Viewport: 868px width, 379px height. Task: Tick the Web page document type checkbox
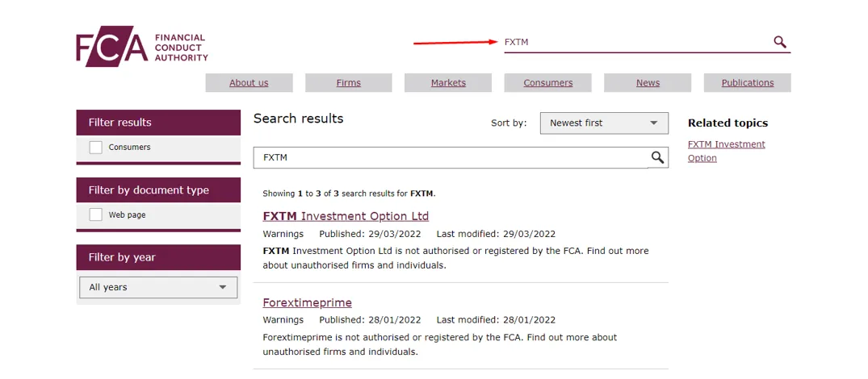(96, 215)
